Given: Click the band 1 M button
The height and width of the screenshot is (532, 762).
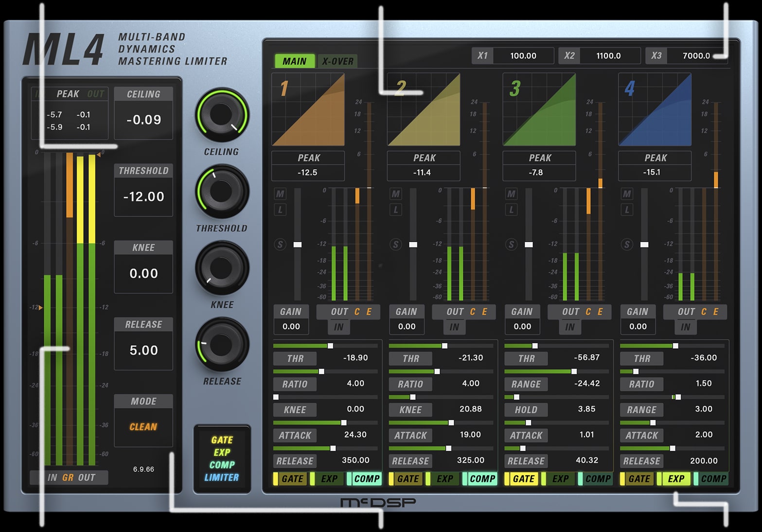Looking at the screenshot, I should pyautogui.click(x=280, y=194).
